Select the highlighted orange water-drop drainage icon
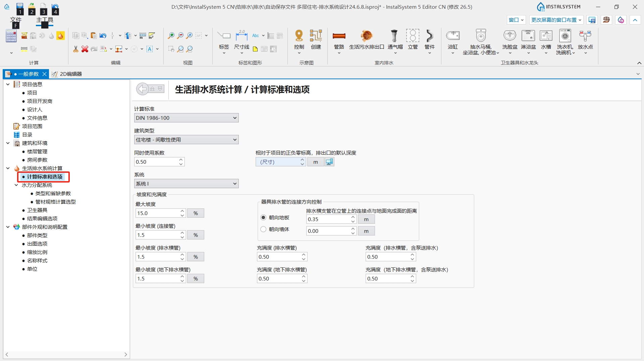644x361 pixels. 60,36
